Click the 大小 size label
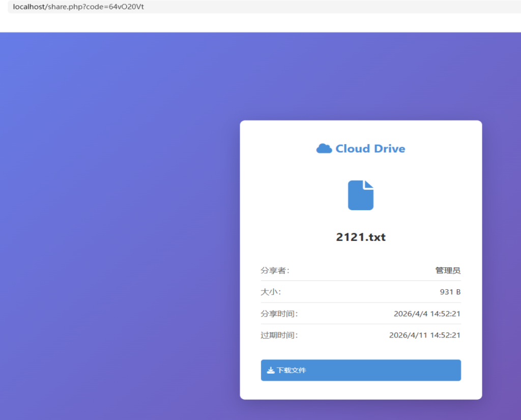This screenshot has height=420, width=521. pos(271,292)
